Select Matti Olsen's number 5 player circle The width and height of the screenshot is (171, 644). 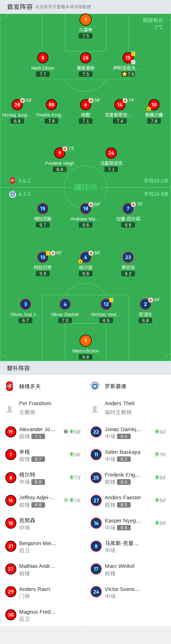[42, 58]
